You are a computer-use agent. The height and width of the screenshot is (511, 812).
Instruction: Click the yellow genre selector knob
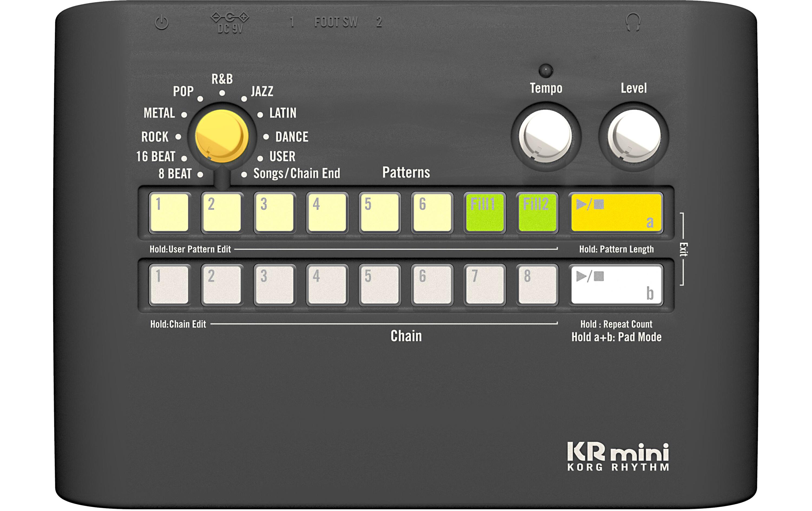[x=222, y=136]
